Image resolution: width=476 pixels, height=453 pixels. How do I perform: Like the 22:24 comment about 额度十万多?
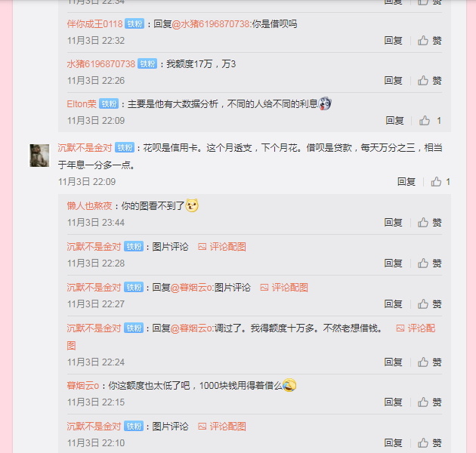[x=429, y=362]
